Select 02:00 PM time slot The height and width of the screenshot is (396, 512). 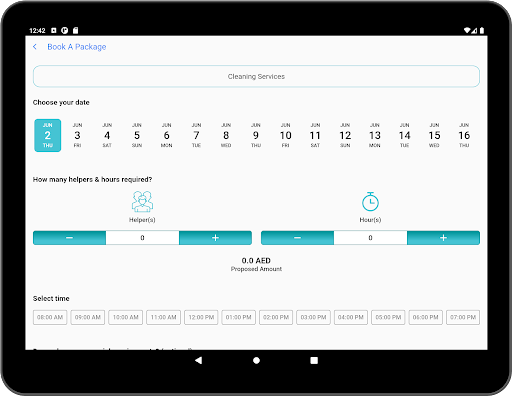point(276,317)
